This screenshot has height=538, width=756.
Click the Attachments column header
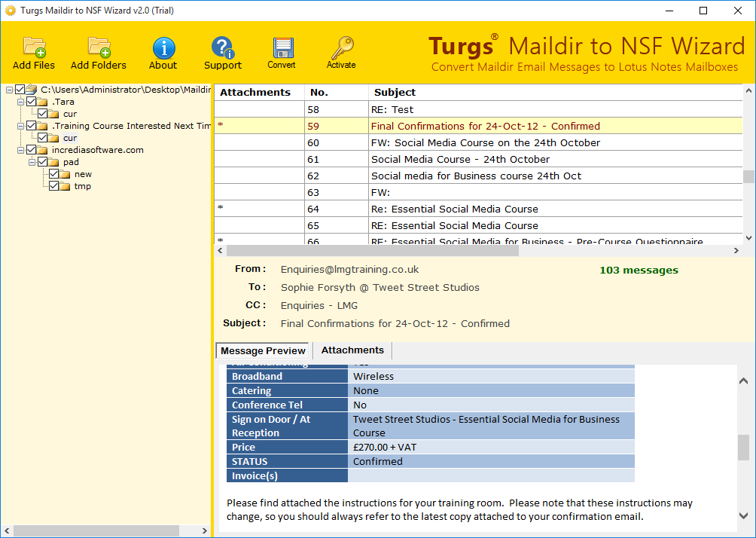point(259,92)
